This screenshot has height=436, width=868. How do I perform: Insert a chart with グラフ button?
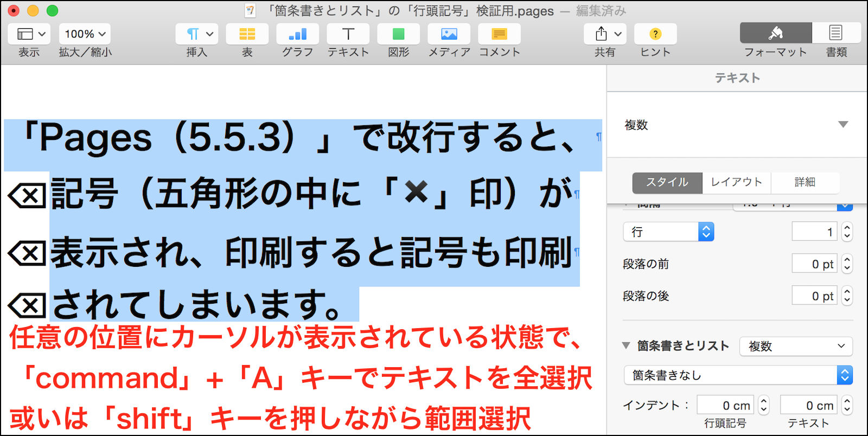coord(298,34)
